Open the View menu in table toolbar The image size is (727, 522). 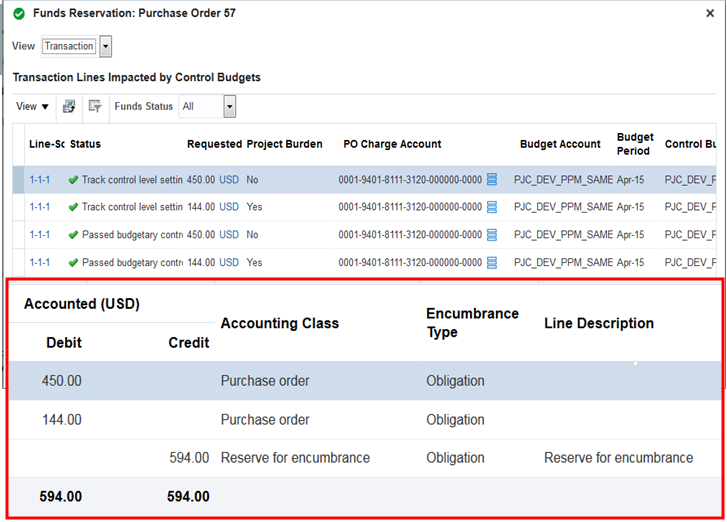[33, 106]
